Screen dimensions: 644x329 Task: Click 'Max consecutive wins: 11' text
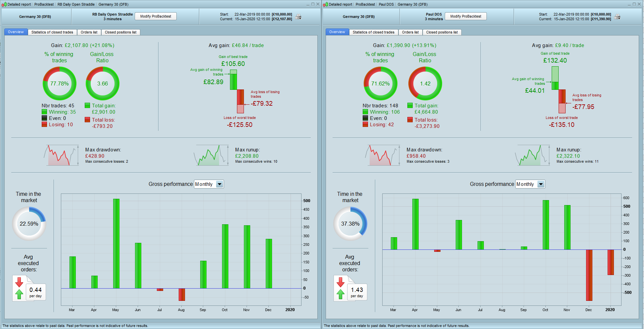pos(577,162)
